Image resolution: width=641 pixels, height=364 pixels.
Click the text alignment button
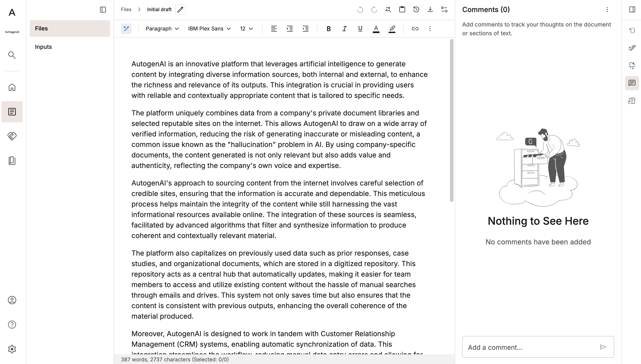coord(274,28)
